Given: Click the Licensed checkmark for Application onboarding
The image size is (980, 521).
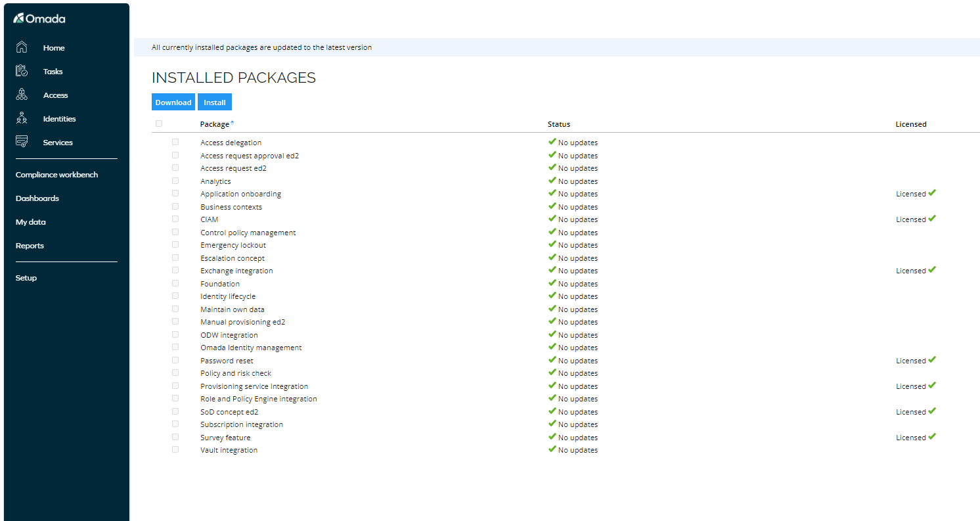Looking at the screenshot, I should pos(932,193).
